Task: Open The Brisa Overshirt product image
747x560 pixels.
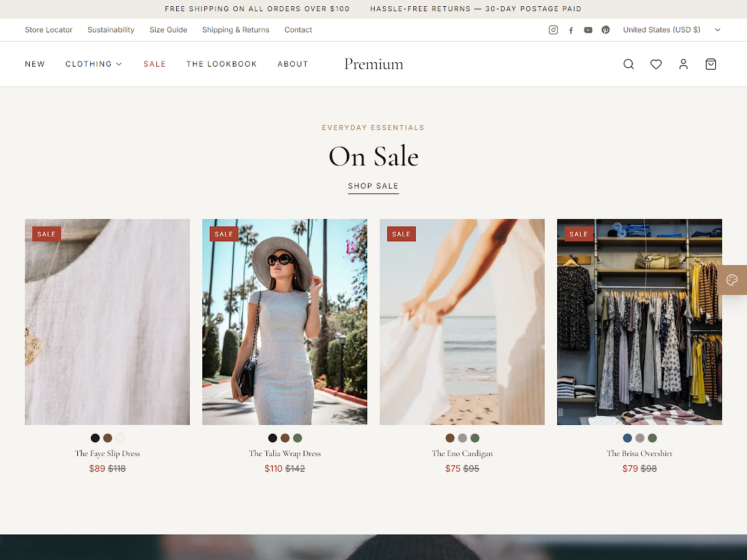Action: (639, 322)
